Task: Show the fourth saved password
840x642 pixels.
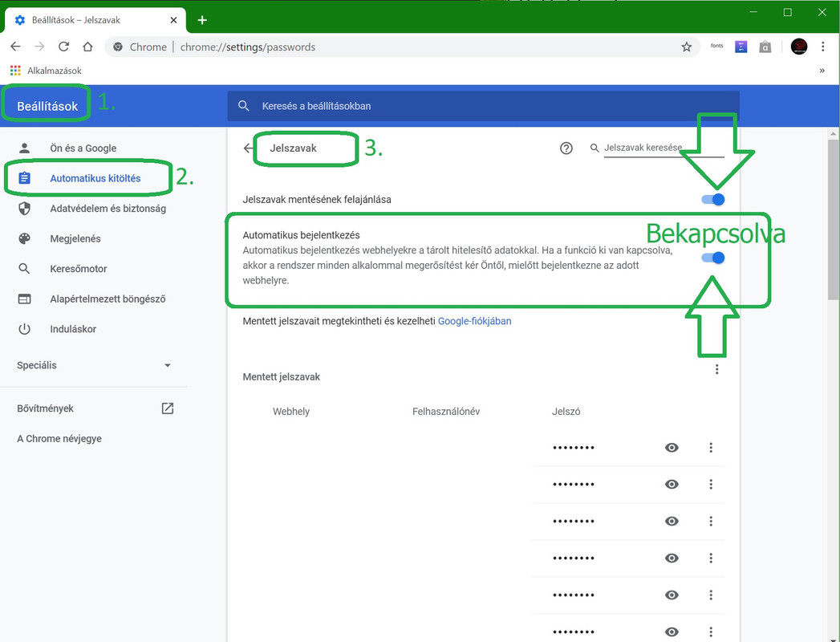Action: [672, 559]
